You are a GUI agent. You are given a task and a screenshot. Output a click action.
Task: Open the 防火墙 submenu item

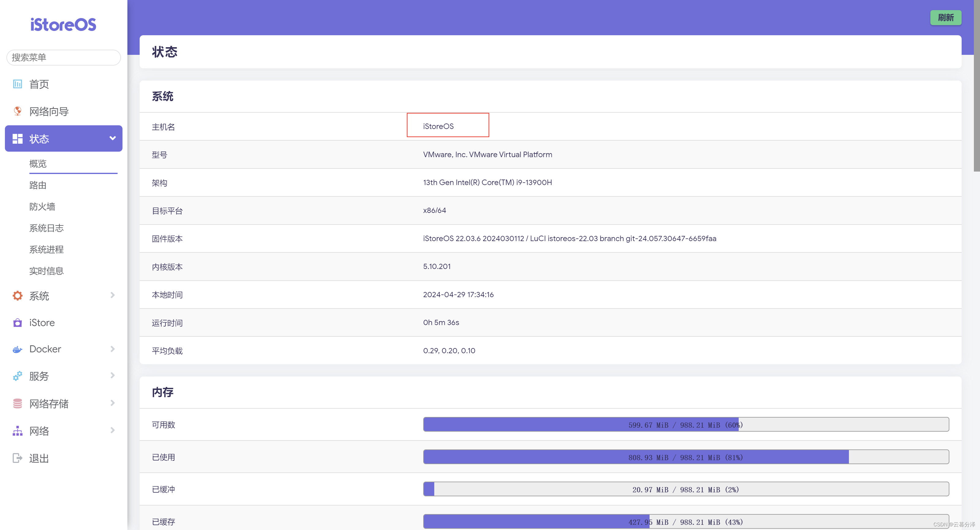tap(42, 206)
